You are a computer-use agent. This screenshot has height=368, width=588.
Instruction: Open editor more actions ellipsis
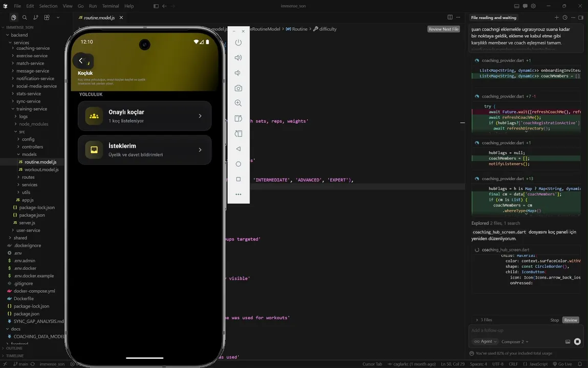pos(458,17)
